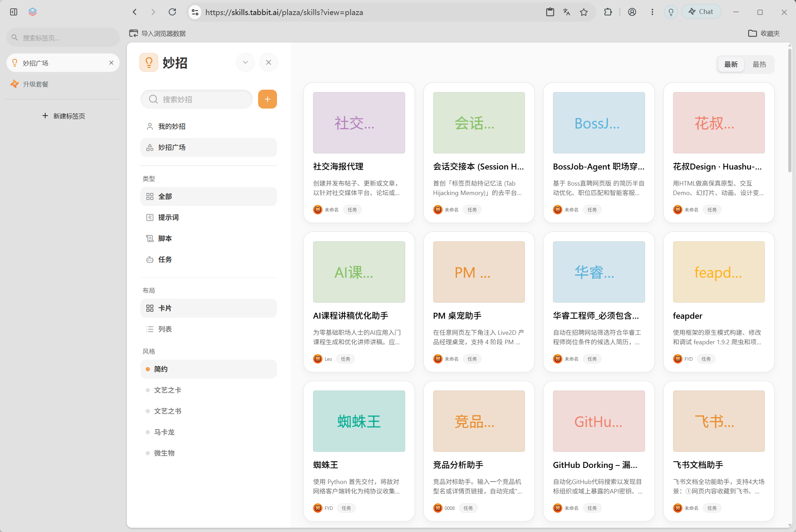Viewport: 796px width, 532px height.
Task: Open the BossJob-Agent blue thumbnail
Action: point(599,123)
